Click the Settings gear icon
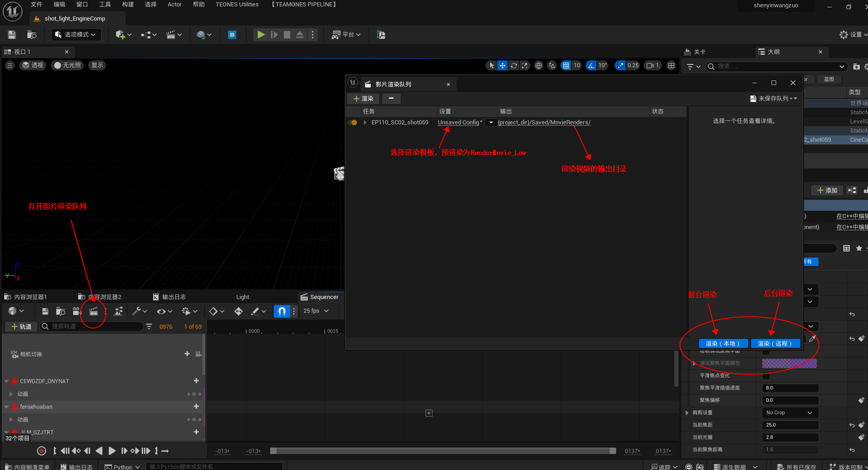 (x=844, y=35)
